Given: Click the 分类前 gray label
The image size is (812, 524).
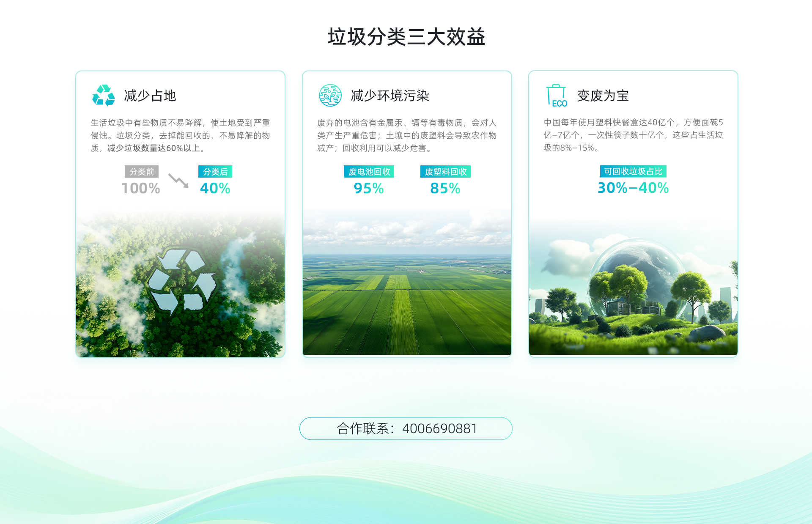Looking at the screenshot, I should [x=142, y=172].
